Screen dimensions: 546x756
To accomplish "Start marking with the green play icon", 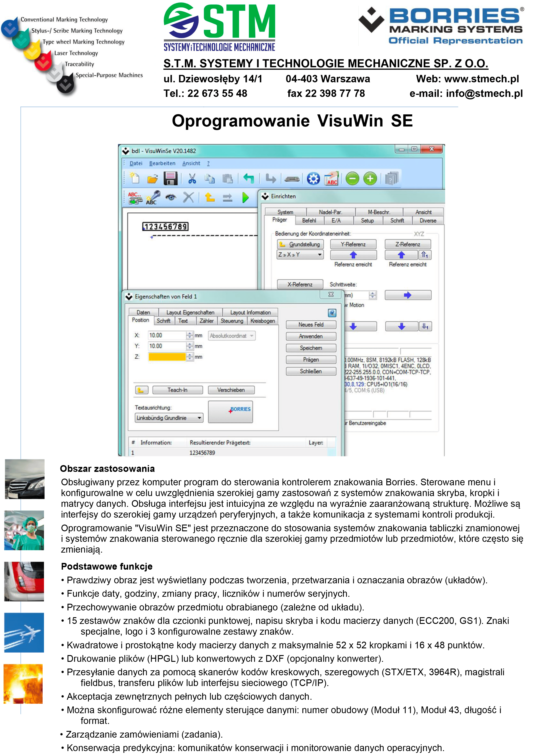I will pos(245,198).
